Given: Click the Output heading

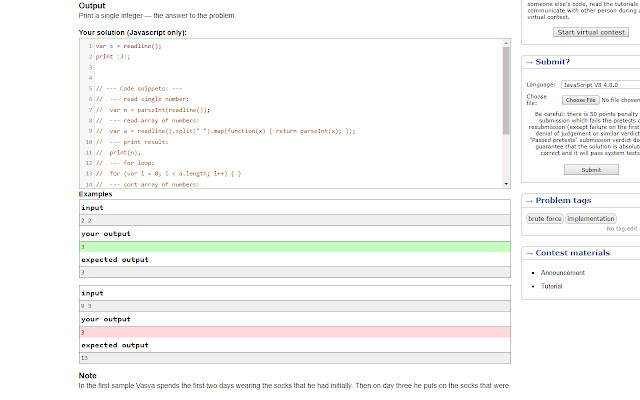Looking at the screenshot, I should pyautogui.click(x=92, y=6).
